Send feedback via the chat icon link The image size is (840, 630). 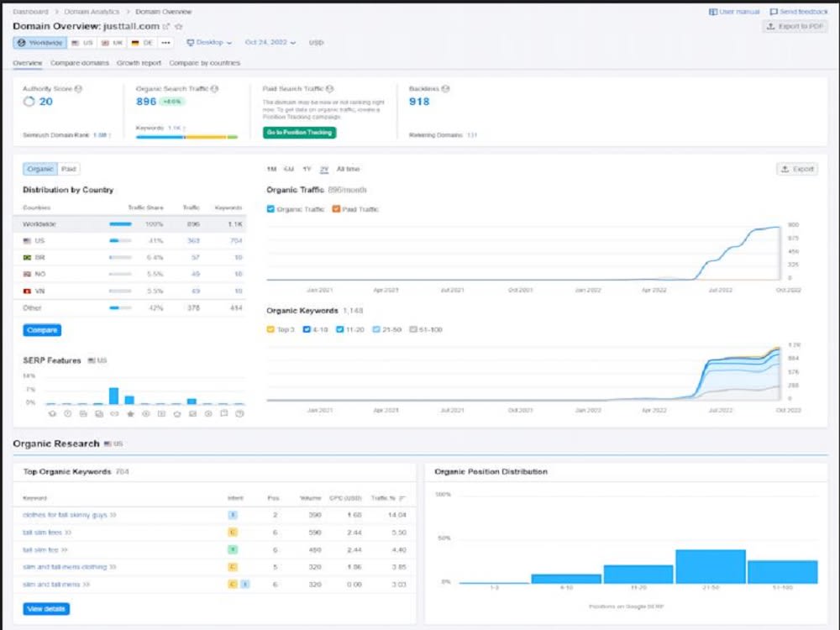tap(799, 12)
